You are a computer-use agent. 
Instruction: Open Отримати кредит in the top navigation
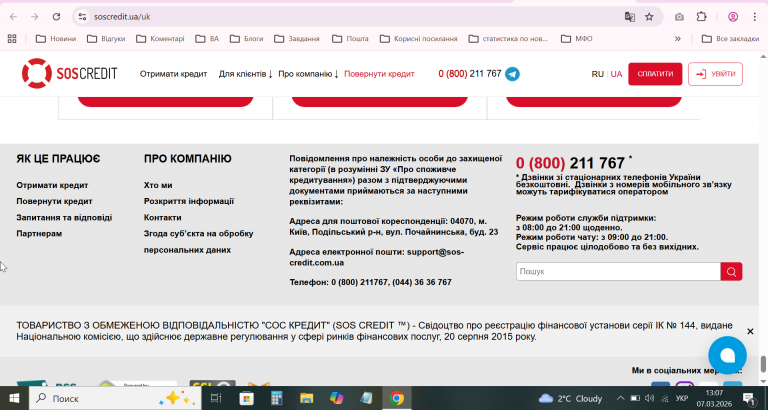coord(173,74)
